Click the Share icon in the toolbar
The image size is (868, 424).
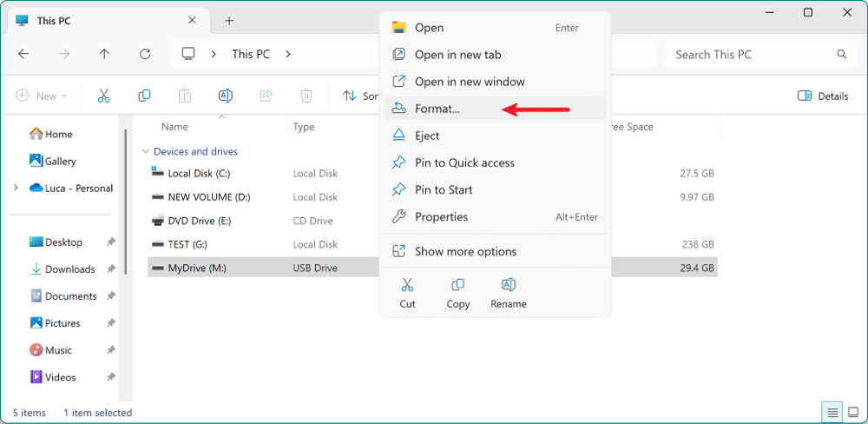[266, 96]
